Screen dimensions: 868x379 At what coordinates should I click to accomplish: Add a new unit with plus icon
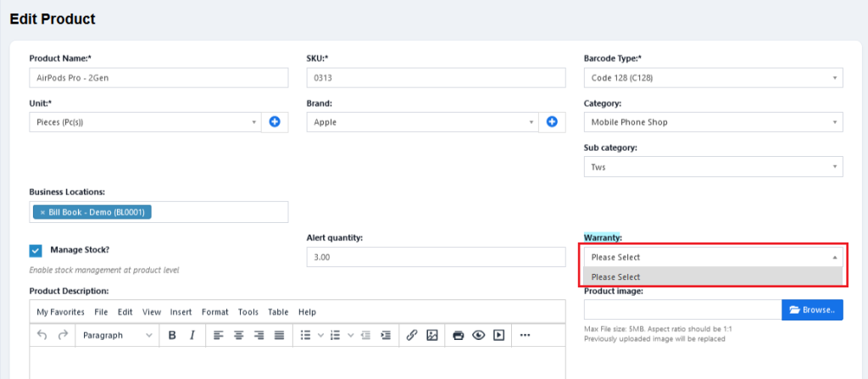275,122
